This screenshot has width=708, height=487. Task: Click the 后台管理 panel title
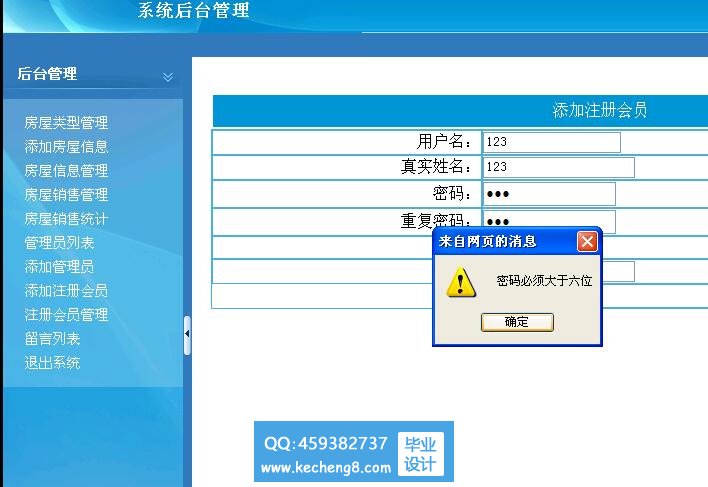click(47, 74)
